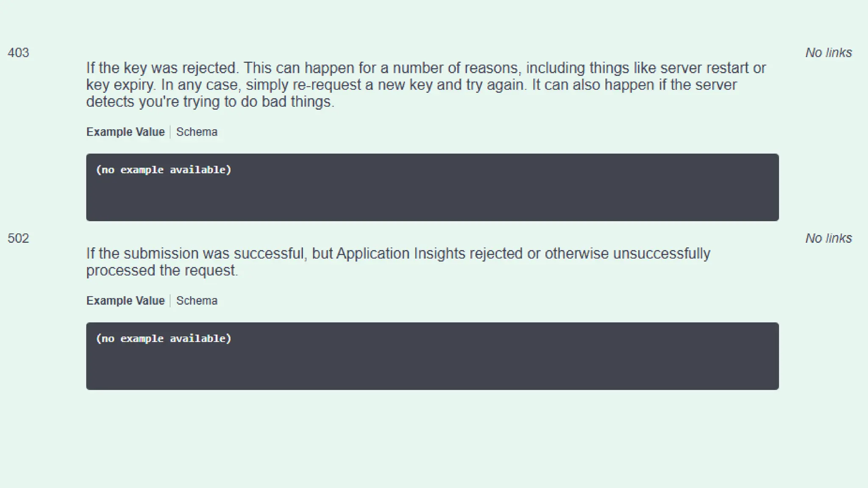Switch to Schema tab under 502 response

tap(197, 301)
